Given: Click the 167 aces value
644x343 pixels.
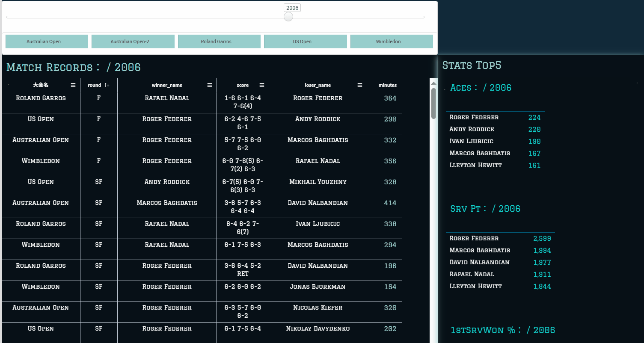Looking at the screenshot, I should [x=534, y=154].
